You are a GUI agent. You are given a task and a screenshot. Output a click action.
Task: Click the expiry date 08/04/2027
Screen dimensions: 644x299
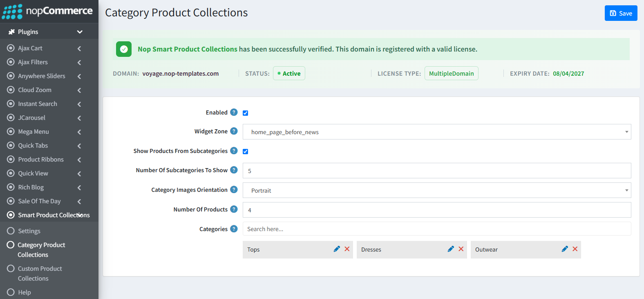568,74
